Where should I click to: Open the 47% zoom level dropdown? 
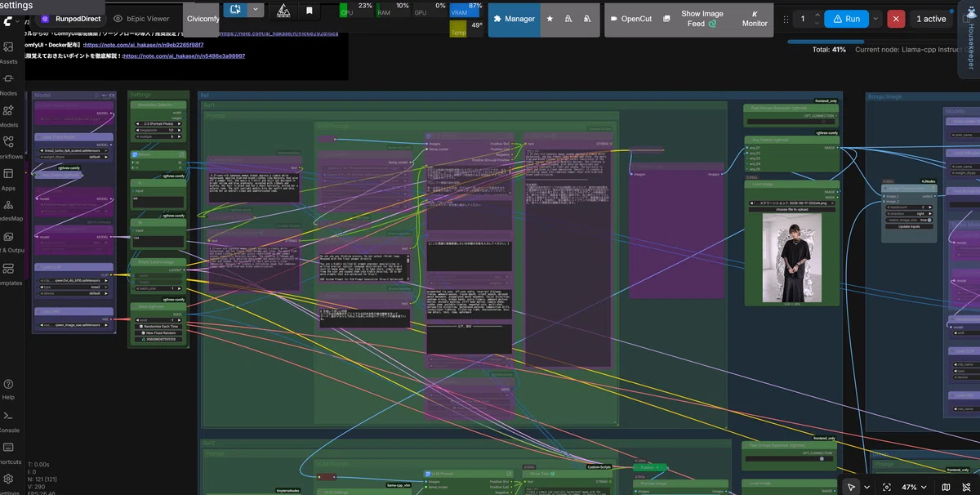[x=915, y=486]
